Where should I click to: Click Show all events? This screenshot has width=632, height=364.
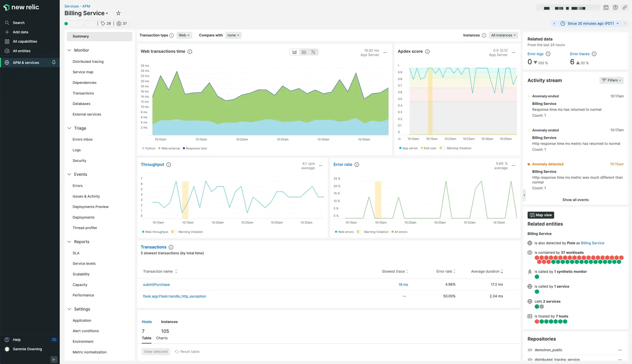(575, 200)
